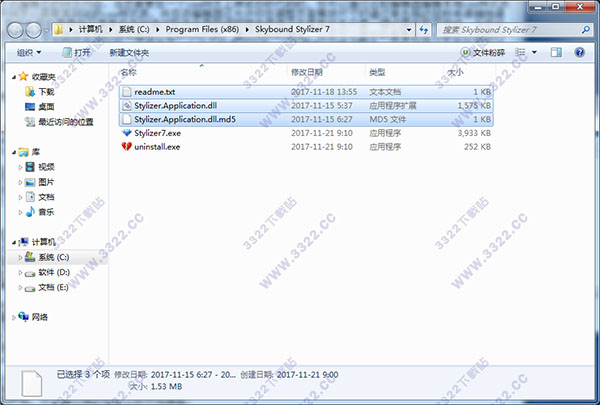Screen dimensions: 600x405
Task: Select Stylizer7.exe file
Action: click(306, 133)
